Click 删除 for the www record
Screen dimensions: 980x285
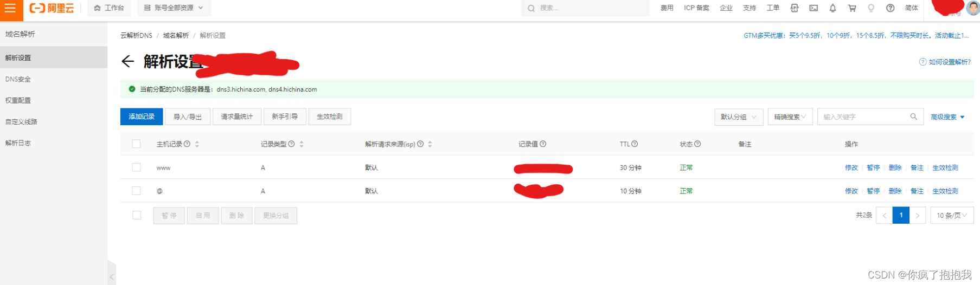[x=895, y=168]
